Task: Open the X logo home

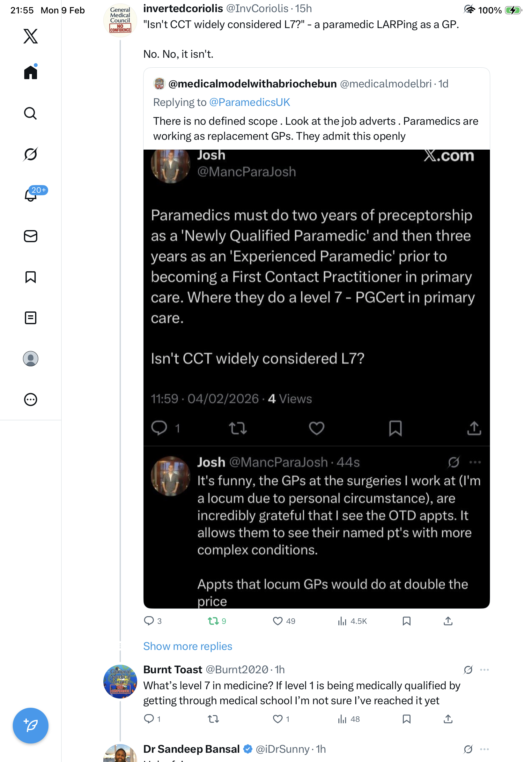Action: point(31,36)
